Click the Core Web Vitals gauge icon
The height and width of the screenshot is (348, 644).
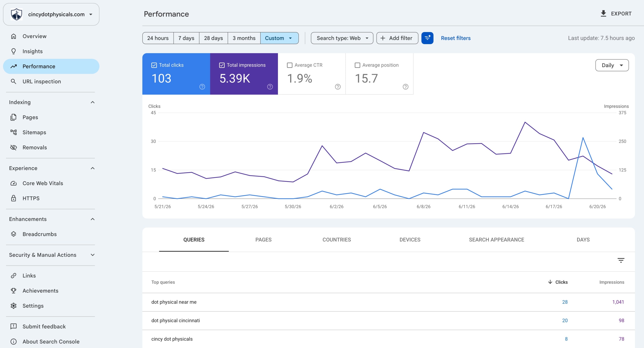tap(13, 183)
